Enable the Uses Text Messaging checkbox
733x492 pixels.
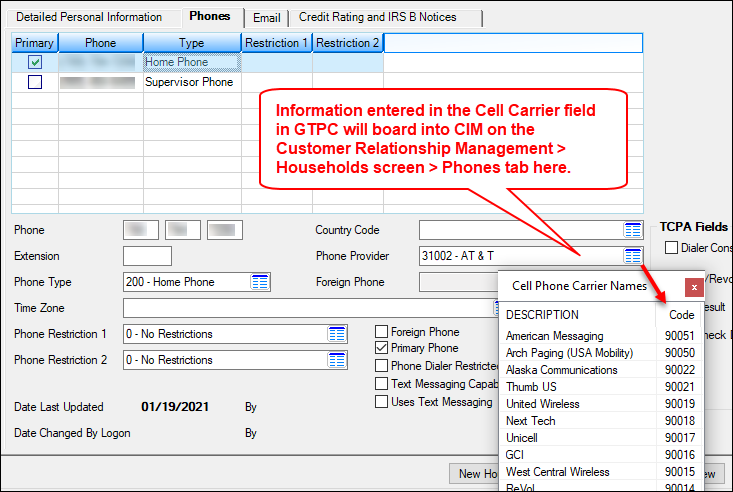tap(381, 402)
